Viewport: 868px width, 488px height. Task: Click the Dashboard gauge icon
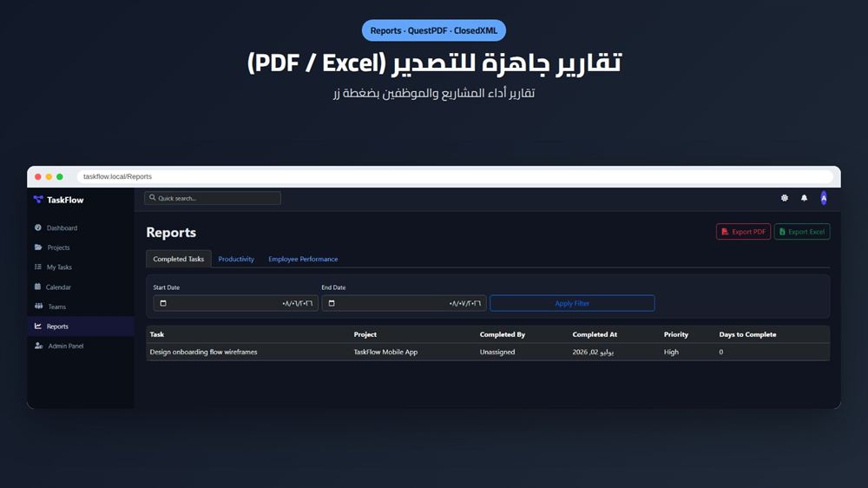[x=37, y=228]
